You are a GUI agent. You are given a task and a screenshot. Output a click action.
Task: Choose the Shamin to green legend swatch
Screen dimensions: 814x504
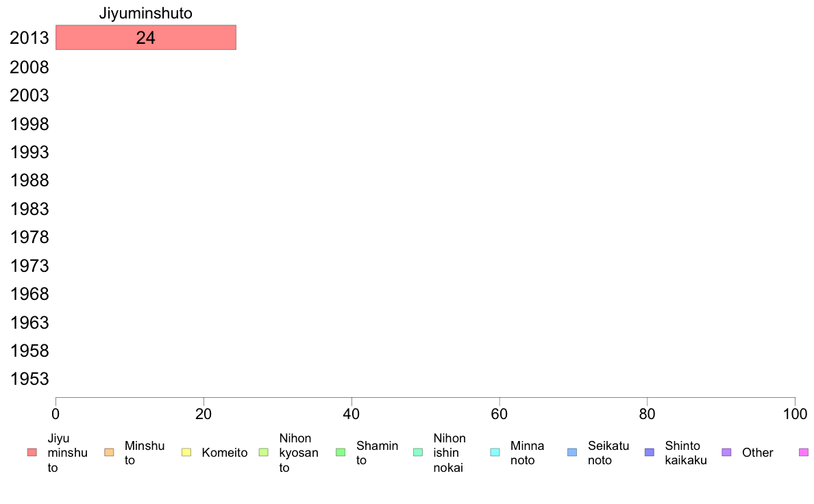coord(341,452)
